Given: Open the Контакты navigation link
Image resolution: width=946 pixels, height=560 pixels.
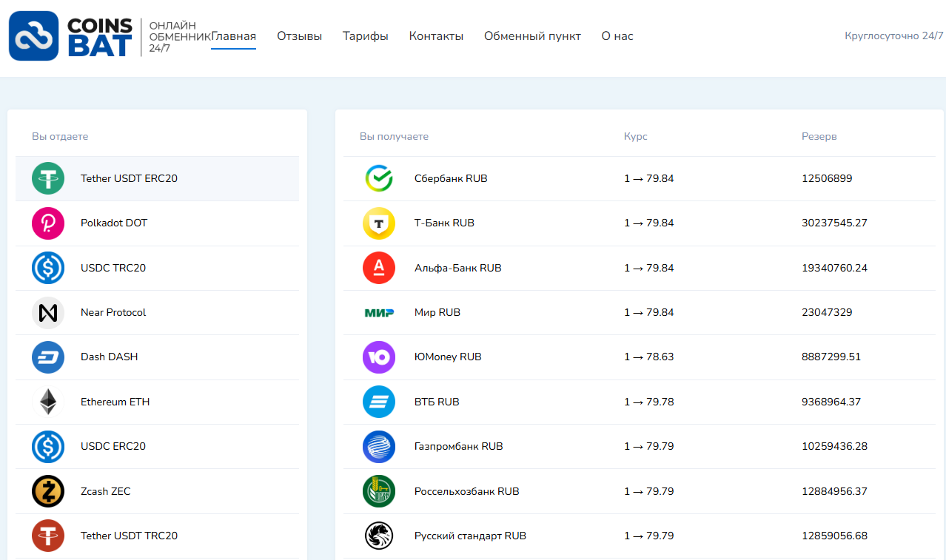Looking at the screenshot, I should pyautogui.click(x=436, y=36).
